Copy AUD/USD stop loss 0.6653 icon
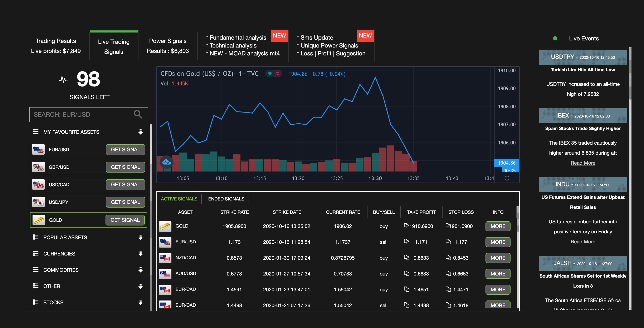The image size is (644, 328). point(448,273)
